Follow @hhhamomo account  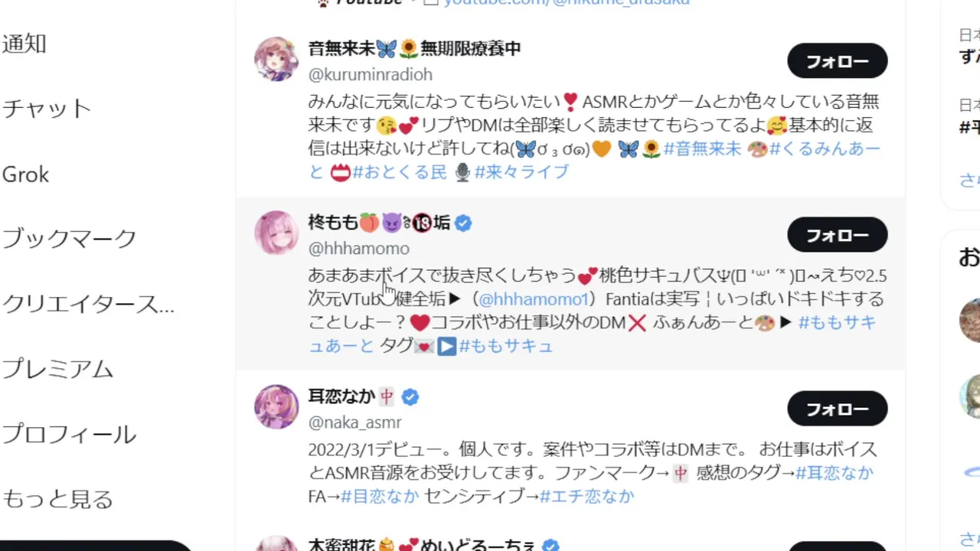point(838,235)
